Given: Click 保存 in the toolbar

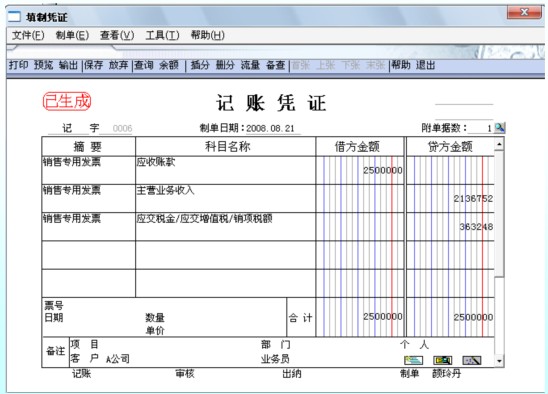Looking at the screenshot, I should tap(93, 65).
